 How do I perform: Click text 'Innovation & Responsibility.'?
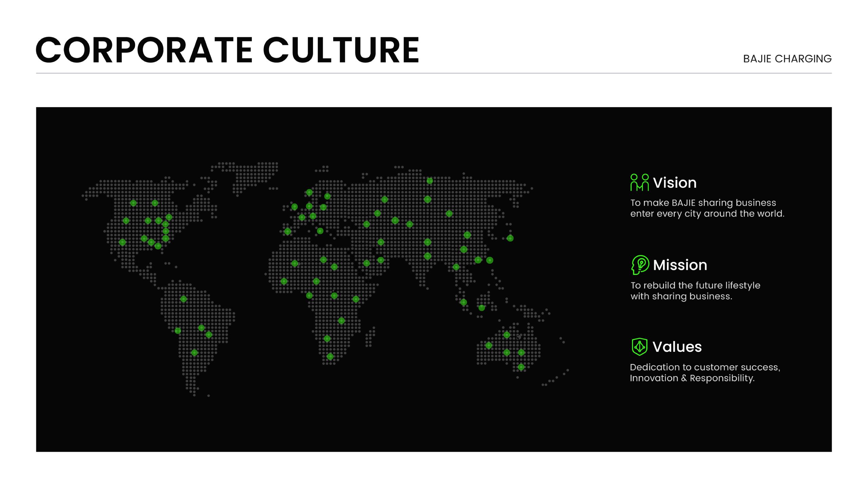pos(692,378)
